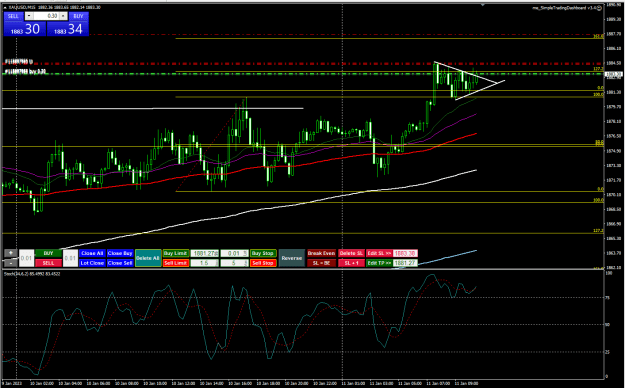Click the Lot Close button
This screenshot has height=388, width=625.
pos(92,263)
